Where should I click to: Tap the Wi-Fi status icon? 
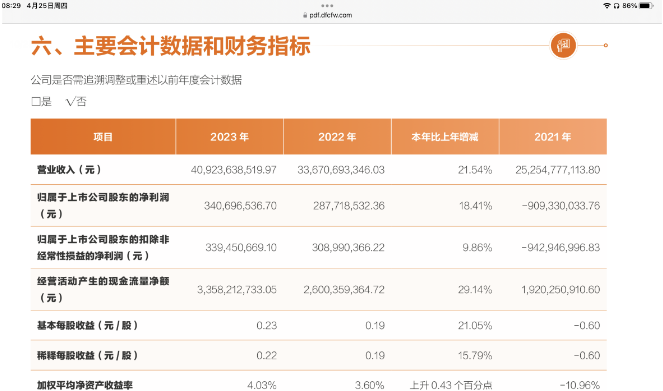[607, 5]
